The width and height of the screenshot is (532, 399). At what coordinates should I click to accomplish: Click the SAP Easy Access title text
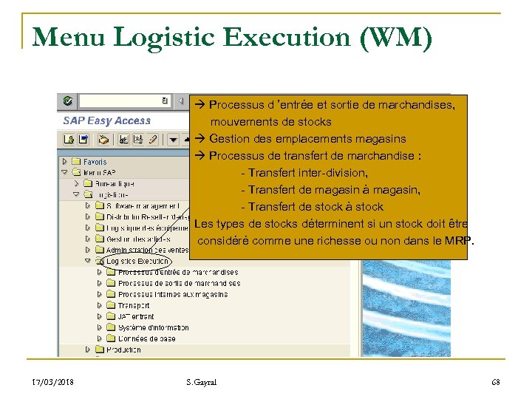click(x=107, y=120)
